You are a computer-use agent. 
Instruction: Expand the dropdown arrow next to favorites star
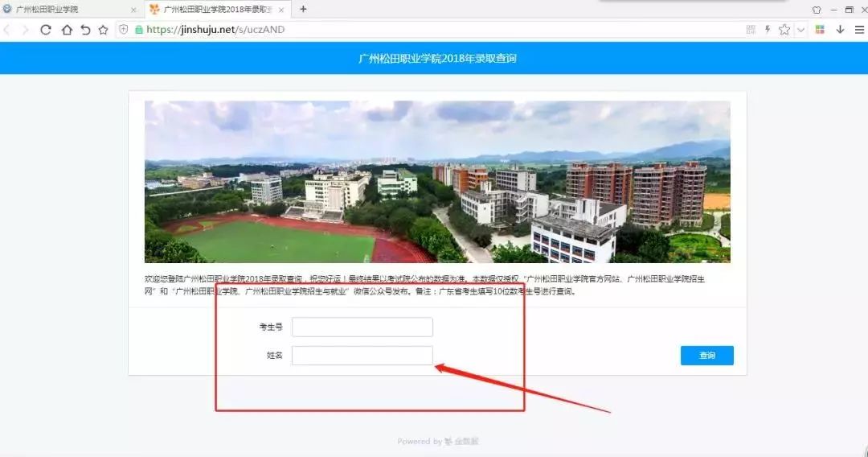pos(800,30)
